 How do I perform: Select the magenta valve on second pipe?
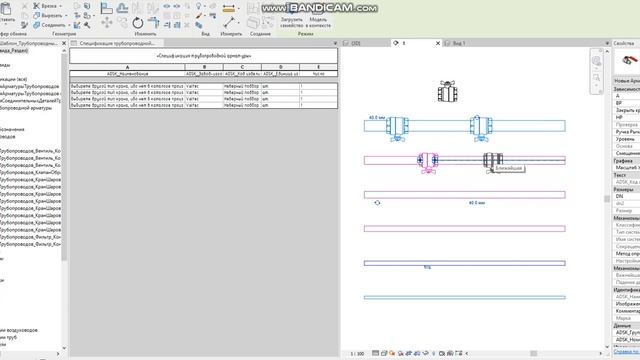[x=427, y=162]
